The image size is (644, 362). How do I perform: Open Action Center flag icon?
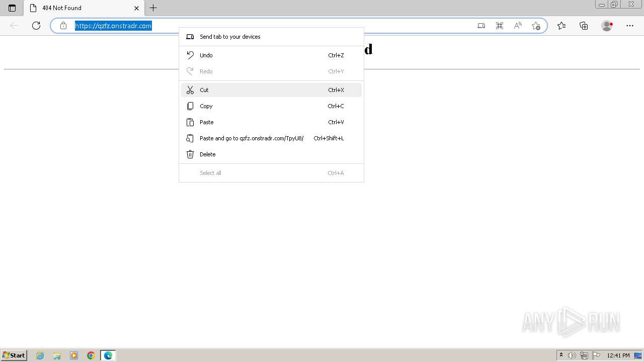(x=596, y=355)
